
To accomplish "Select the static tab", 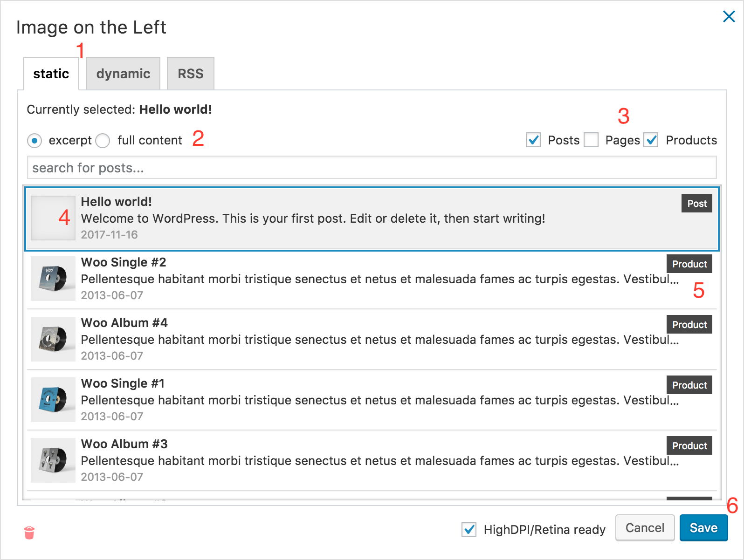I will [51, 74].
